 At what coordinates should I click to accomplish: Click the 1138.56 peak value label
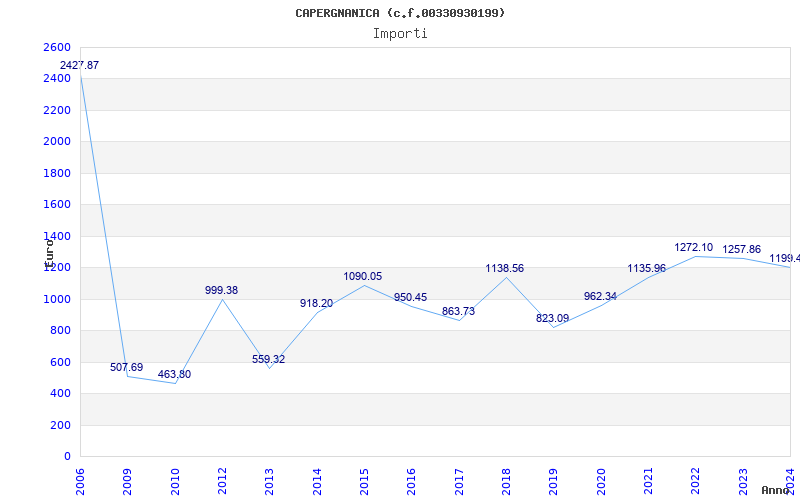[x=505, y=268]
